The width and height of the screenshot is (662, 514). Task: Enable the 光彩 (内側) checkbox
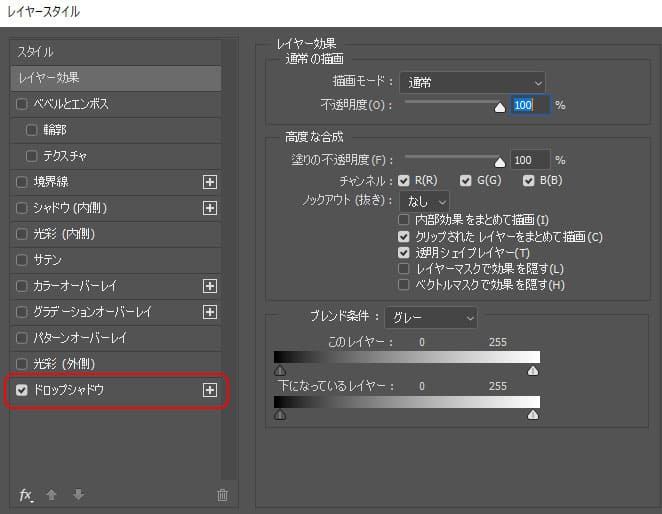(22, 234)
